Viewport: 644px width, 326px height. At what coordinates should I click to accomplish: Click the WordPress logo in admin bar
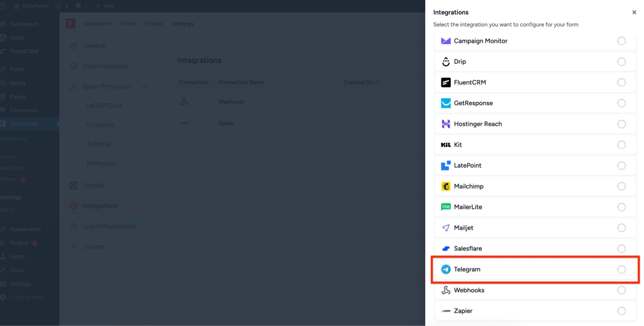(3, 6)
